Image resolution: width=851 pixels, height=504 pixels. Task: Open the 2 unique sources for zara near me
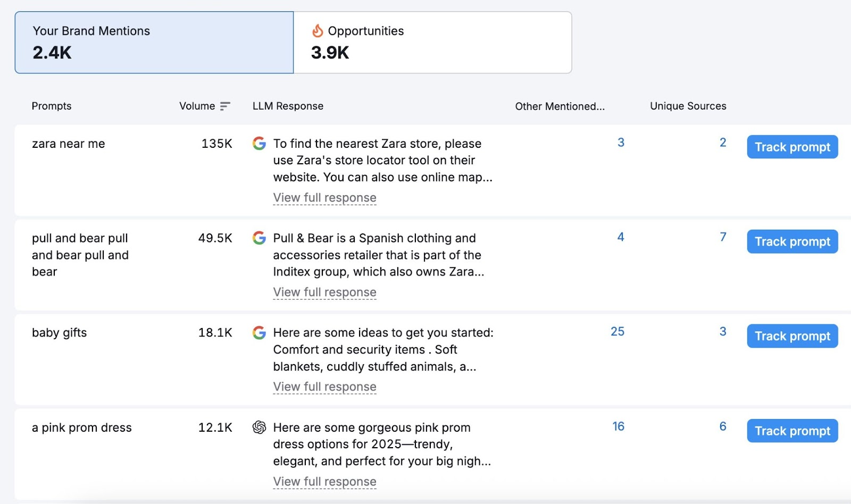(722, 142)
